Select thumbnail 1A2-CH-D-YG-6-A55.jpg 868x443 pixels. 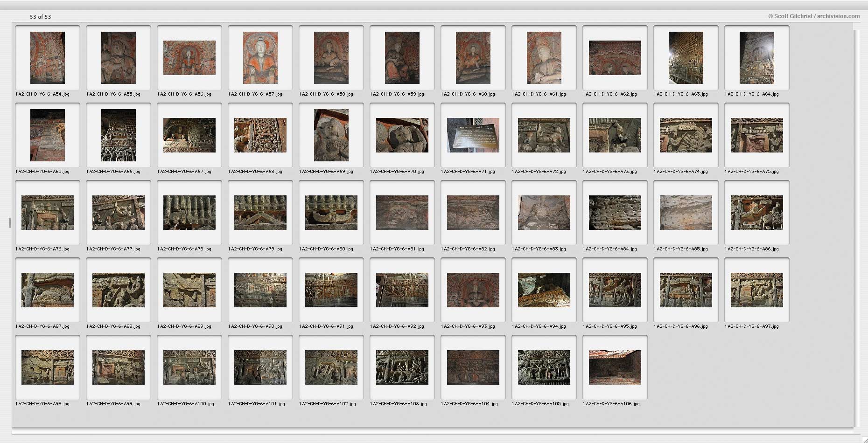coord(119,58)
